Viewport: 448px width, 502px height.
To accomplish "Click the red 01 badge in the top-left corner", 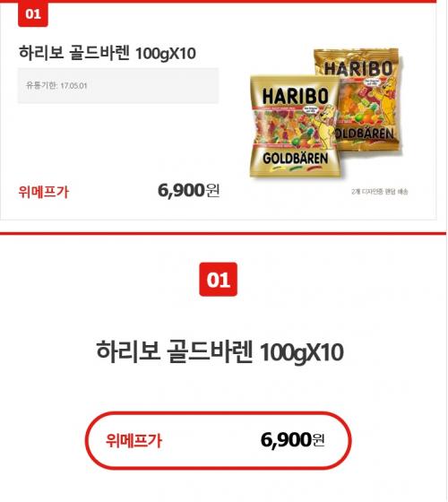I will (33, 13).
